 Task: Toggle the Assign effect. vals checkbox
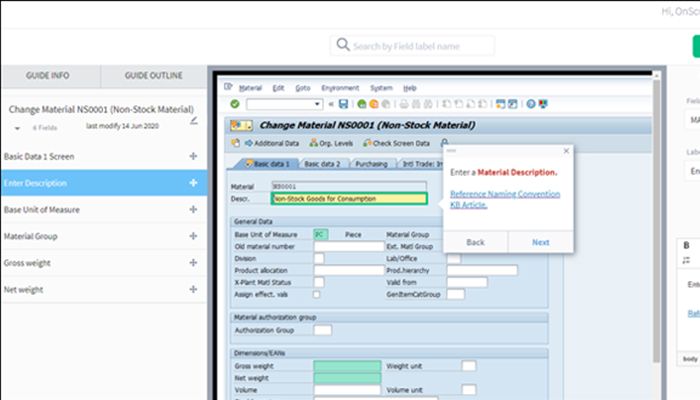point(317,295)
